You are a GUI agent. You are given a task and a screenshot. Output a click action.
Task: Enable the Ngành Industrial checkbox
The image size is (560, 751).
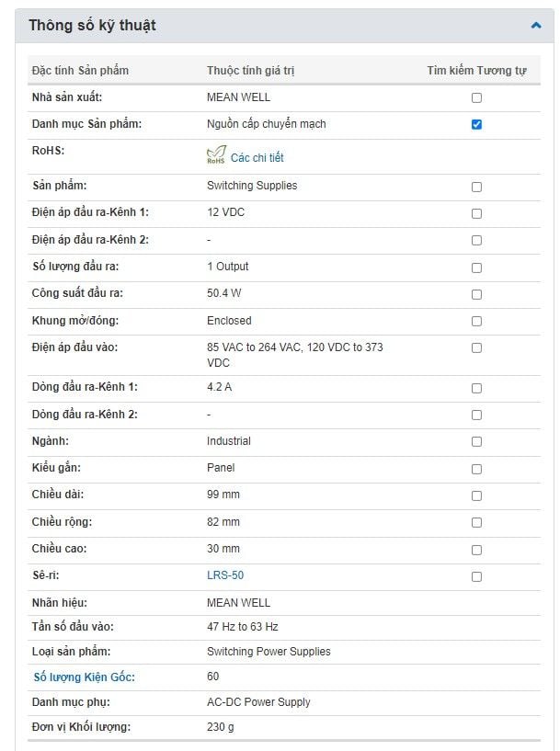[x=476, y=442]
